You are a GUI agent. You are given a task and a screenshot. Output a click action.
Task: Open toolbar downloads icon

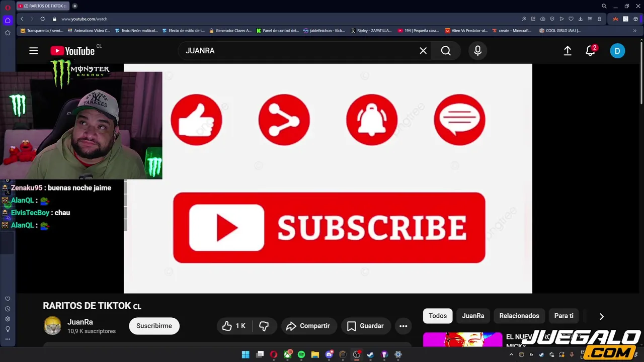[580, 19]
